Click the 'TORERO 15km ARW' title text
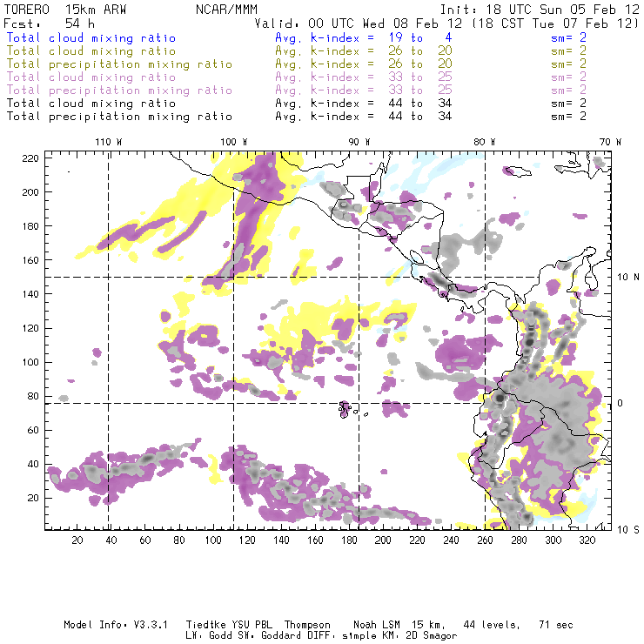The height and width of the screenshot is (644, 644). point(65,10)
